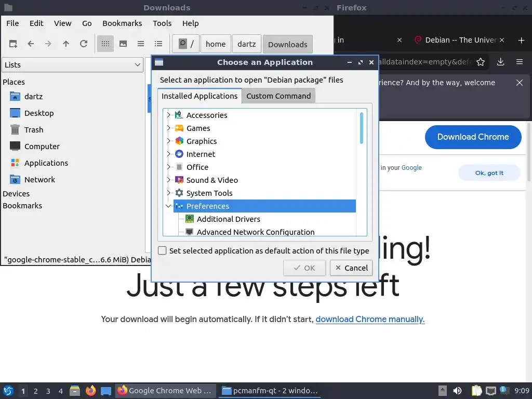Open the Bookmarks menu
Viewport: 532px width, 399px height.
122,23
